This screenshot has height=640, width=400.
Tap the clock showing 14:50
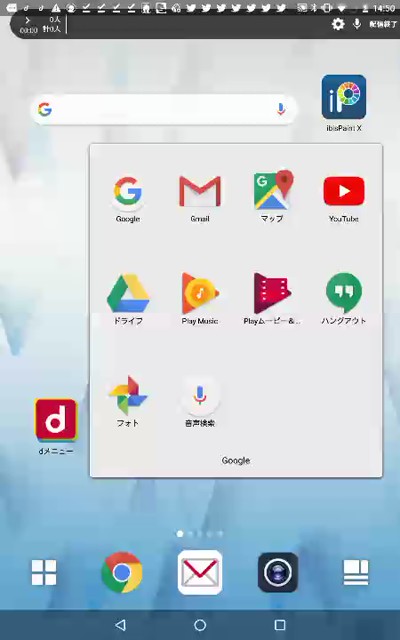[x=384, y=8]
